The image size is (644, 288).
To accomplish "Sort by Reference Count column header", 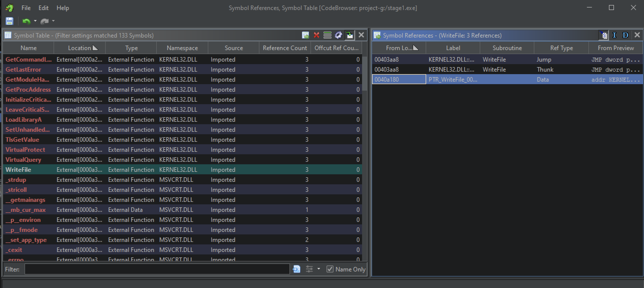I will click(x=285, y=48).
